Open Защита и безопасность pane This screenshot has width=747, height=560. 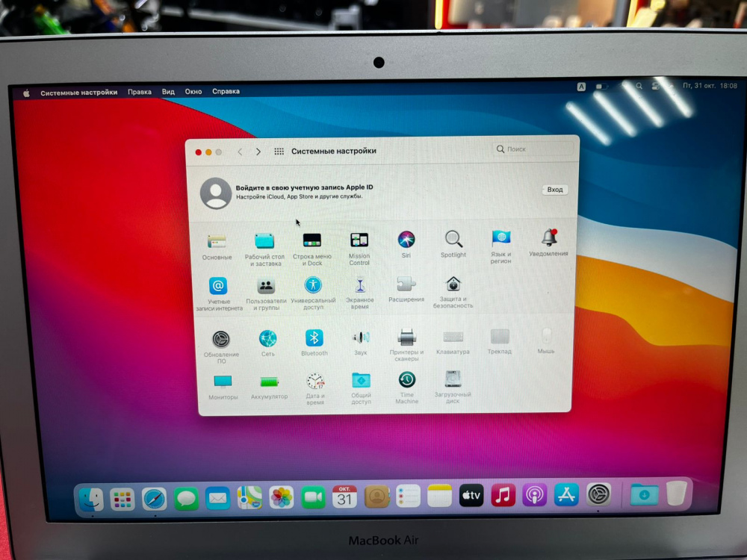453,284
